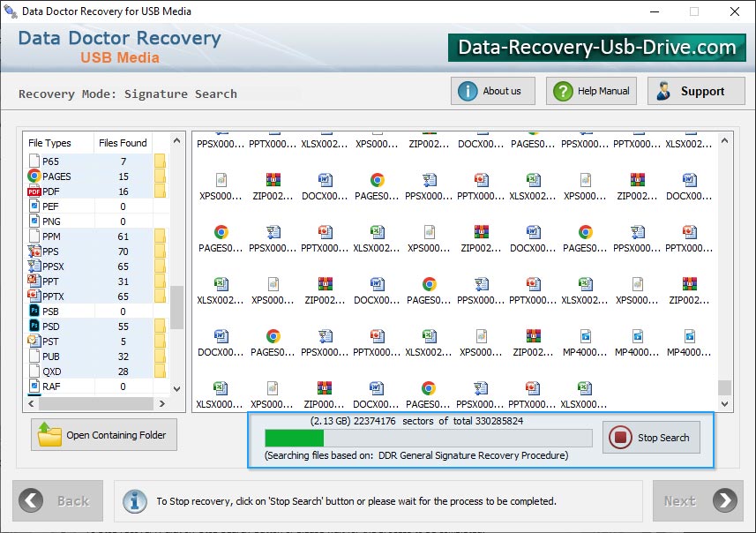Select the Photoshop icon beside PSD

(34, 326)
